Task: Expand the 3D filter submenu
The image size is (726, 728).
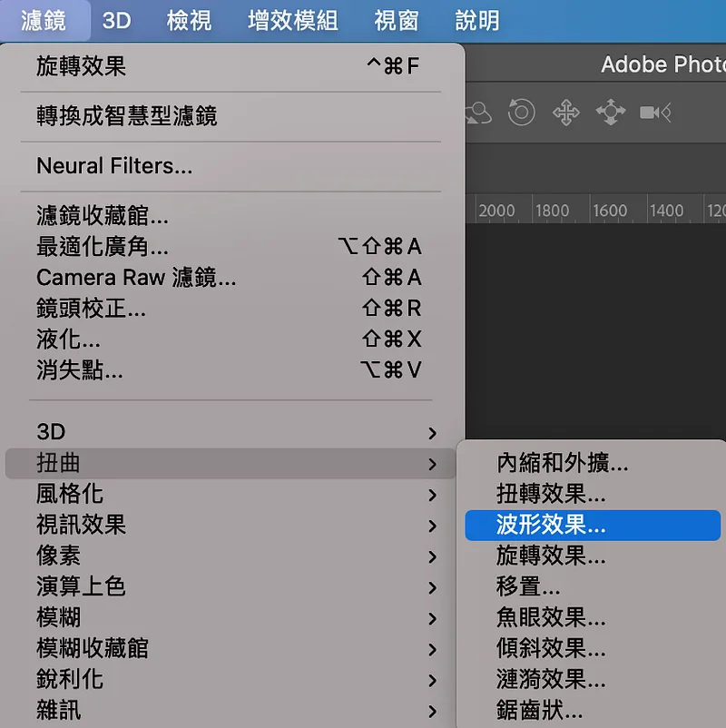Action: click(231, 432)
